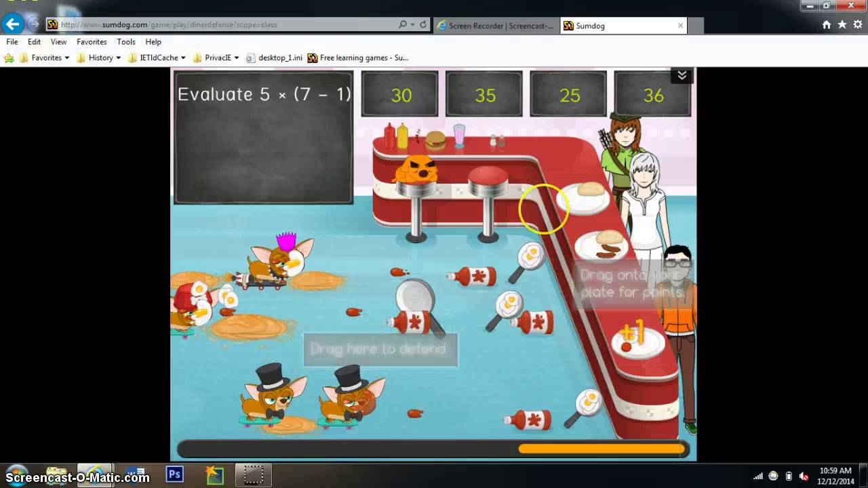The height and width of the screenshot is (488, 868).
Task: Open browser Tools gear icon
Action: point(857,24)
